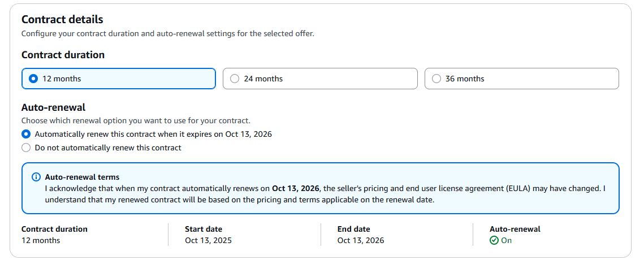Click the Contract details heading
Screen dimensions: 644x260
click(62, 19)
